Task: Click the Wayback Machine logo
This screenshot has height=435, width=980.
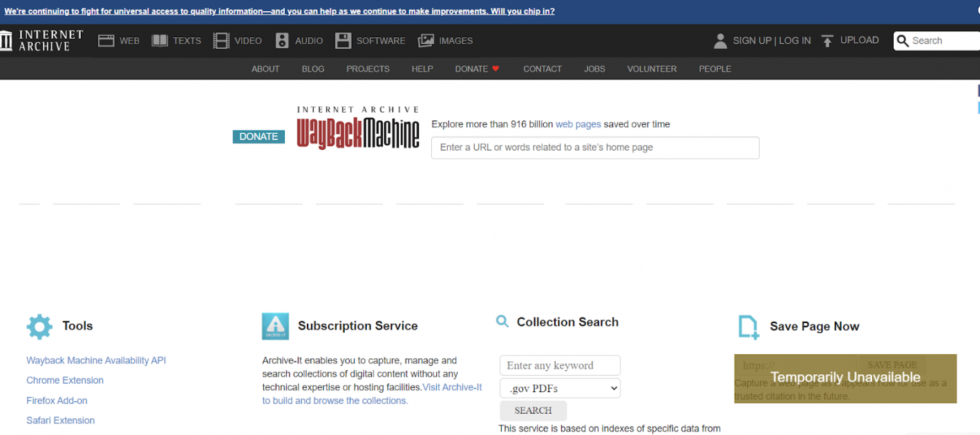Action: tap(358, 128)
